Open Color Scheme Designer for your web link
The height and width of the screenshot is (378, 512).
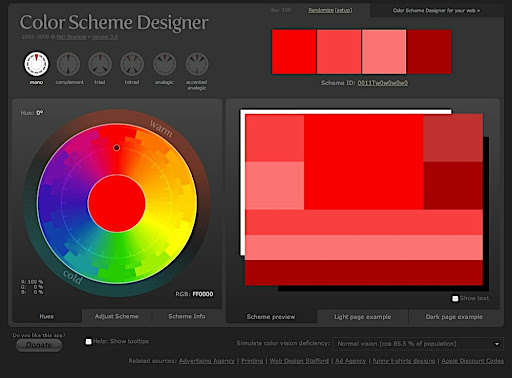pos(436,11)
